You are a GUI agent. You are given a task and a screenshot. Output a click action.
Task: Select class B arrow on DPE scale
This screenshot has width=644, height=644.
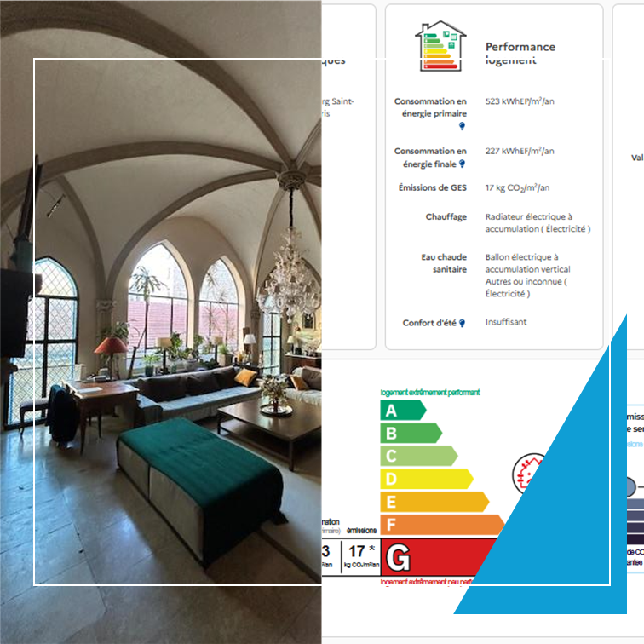[x=411, y=434]
